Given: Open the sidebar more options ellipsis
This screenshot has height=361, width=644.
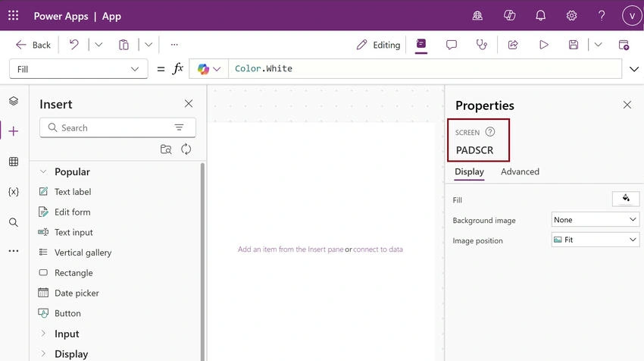Looking at the screenshot, I should [14, 251].
